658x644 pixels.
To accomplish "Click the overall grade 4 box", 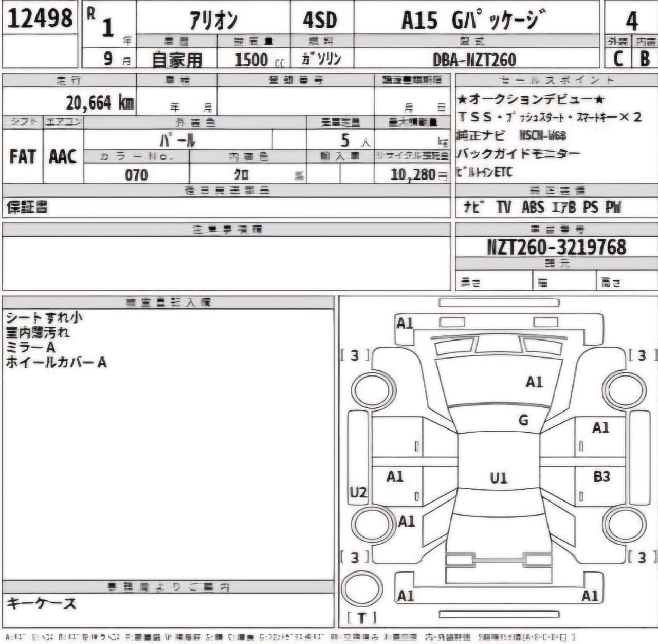I will 631,21.
